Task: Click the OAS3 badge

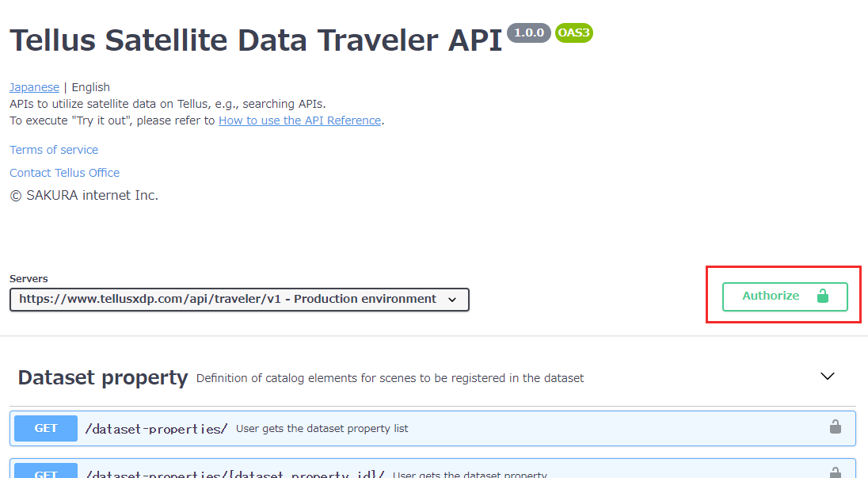Action: click(x=574, y=33)
